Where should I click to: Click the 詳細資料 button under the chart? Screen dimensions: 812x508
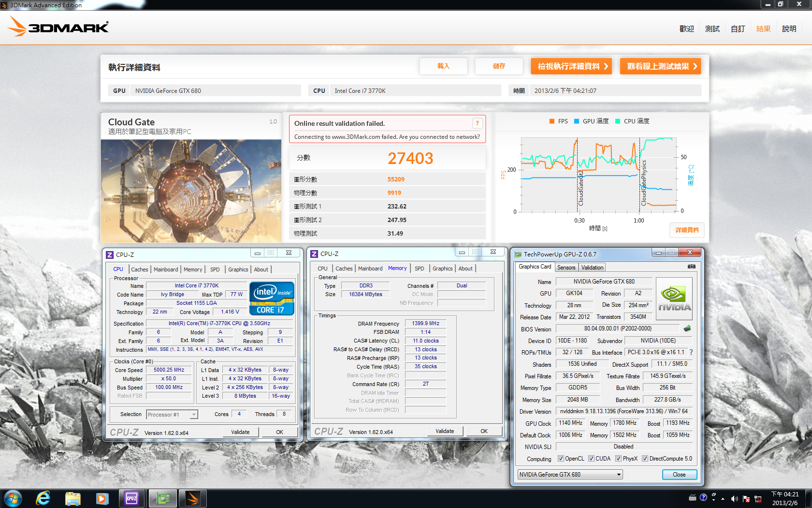pos(687,230)
